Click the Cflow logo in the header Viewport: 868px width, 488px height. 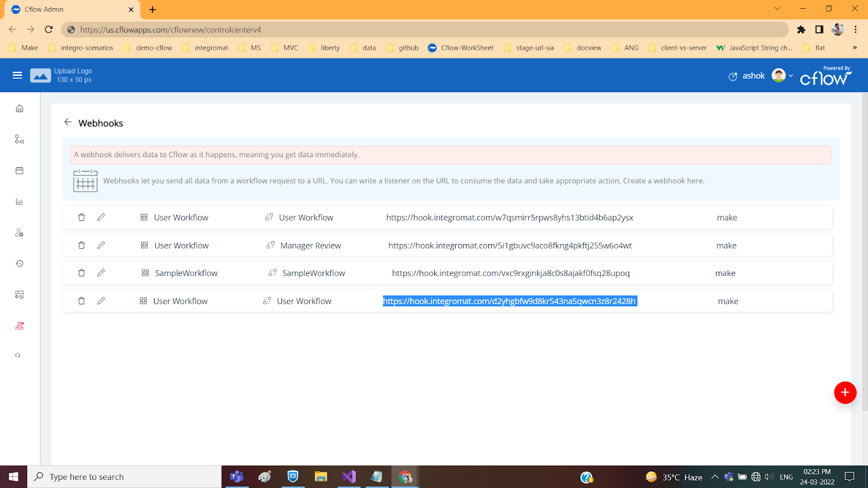point(826,76)
